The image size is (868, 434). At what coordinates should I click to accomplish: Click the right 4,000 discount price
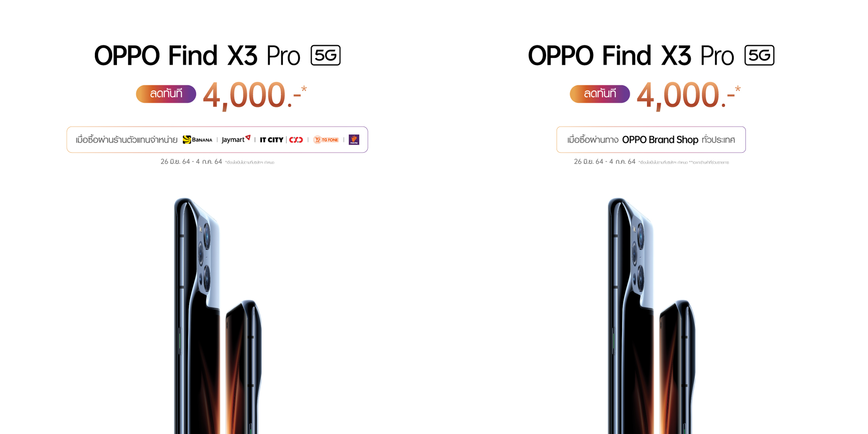tap(688, 95)
